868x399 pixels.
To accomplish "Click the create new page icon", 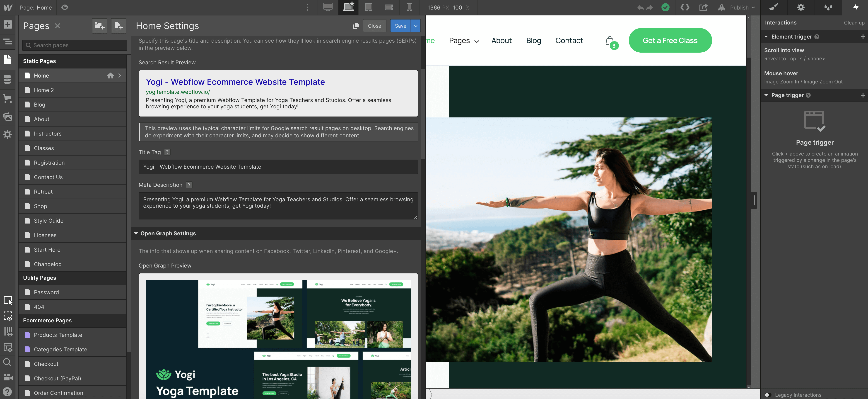I will [x=118, y=26].
